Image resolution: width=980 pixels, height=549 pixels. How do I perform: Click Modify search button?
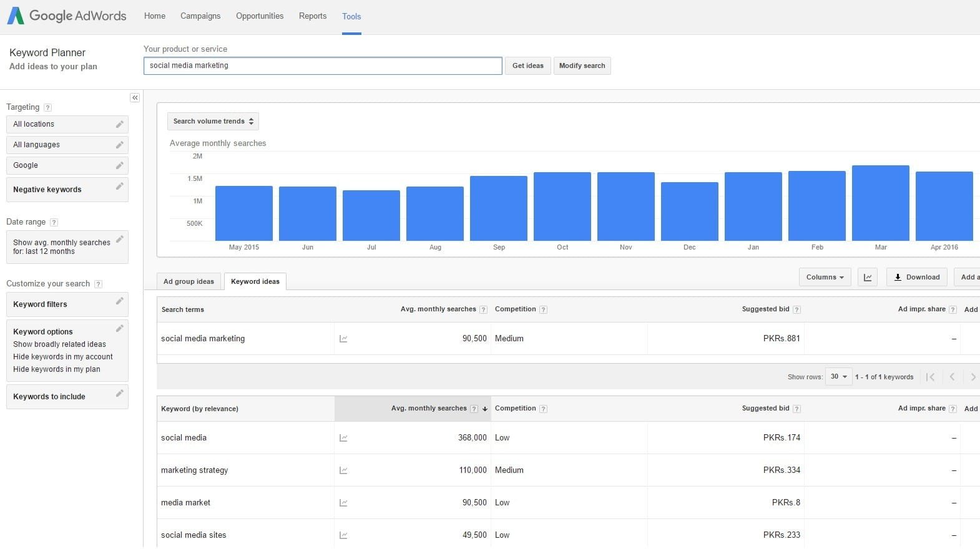tap(582, 66)
